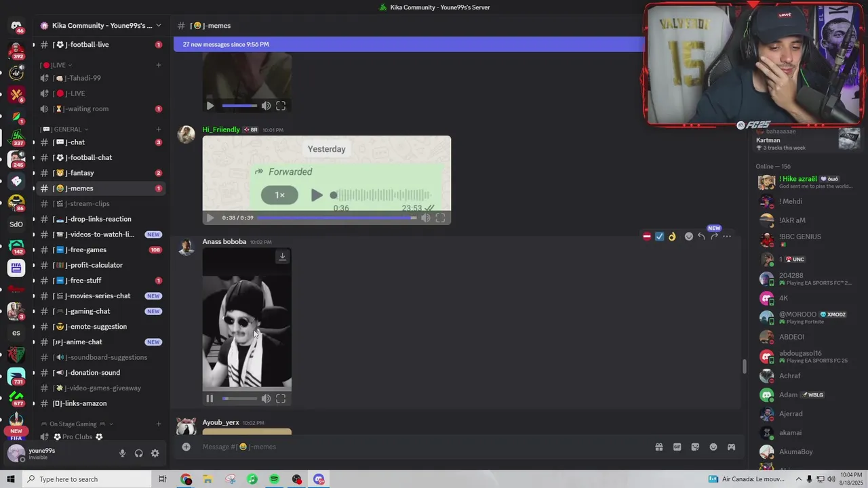Create channel in GENERAL category

click(x=159, y=129)
